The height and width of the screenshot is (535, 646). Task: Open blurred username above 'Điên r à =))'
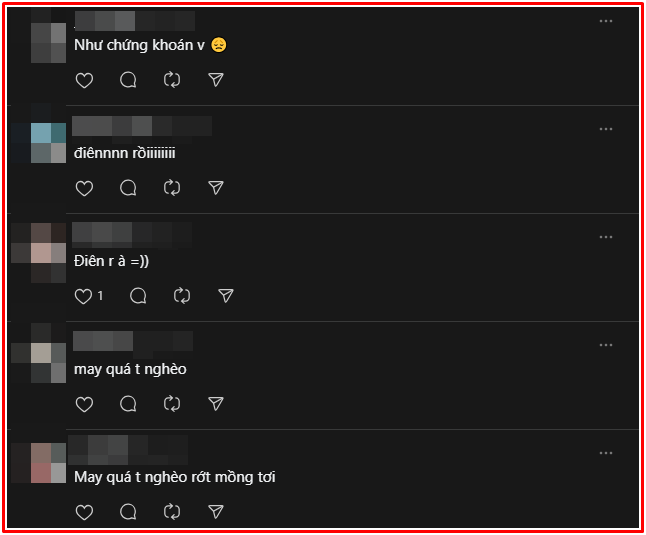pyautogui.click(x=132, y=235)
